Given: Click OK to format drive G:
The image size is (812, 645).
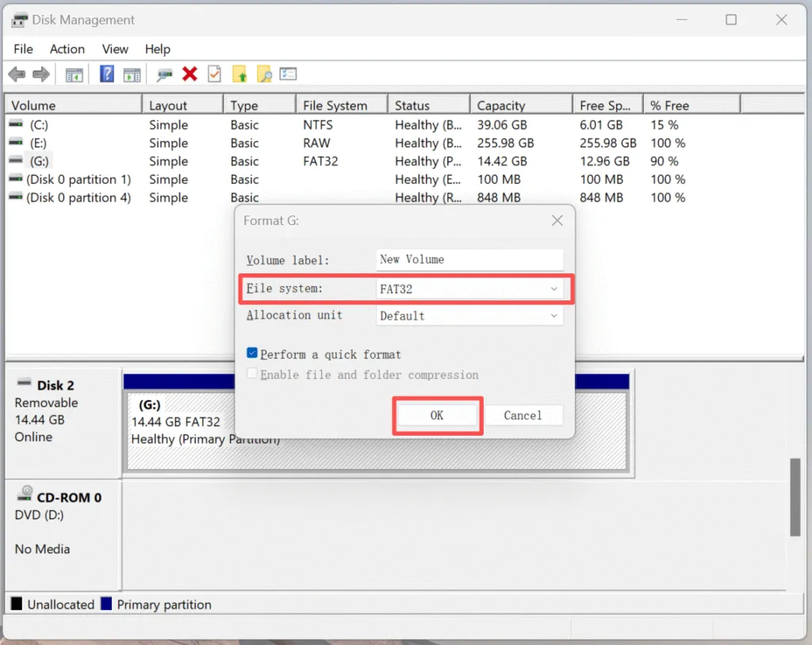Looking at the screenshot, I should click(x=437, y=414).
